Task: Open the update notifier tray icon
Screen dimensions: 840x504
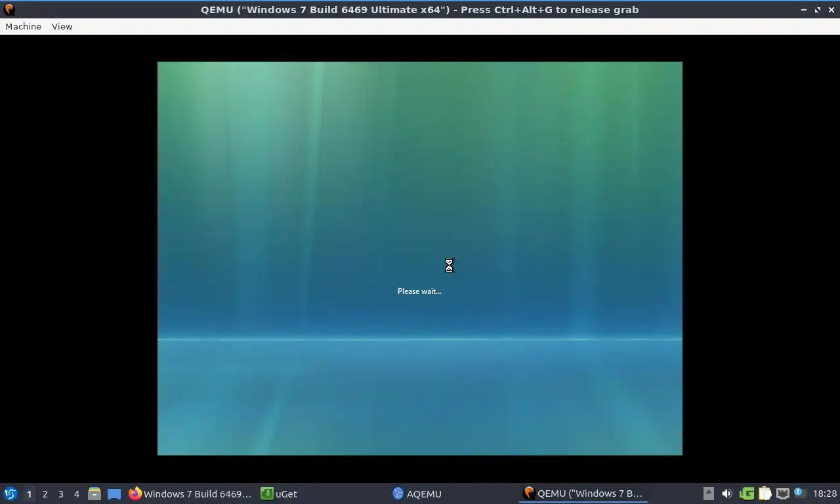Action: tap(799, 493)
